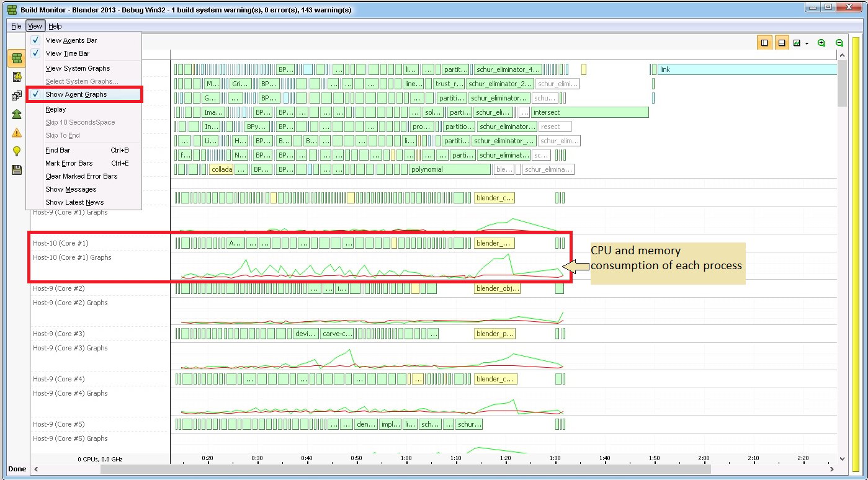
Task: Open the green bricks Build Monitor view in sidebar
Action: (x=16, y=58)
